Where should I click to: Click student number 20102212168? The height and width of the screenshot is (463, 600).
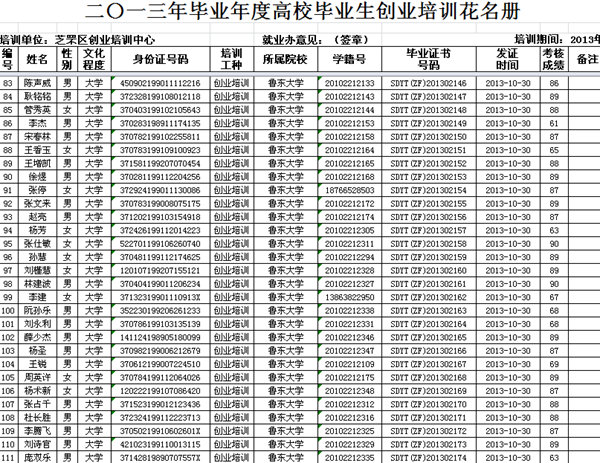(350, 177)
